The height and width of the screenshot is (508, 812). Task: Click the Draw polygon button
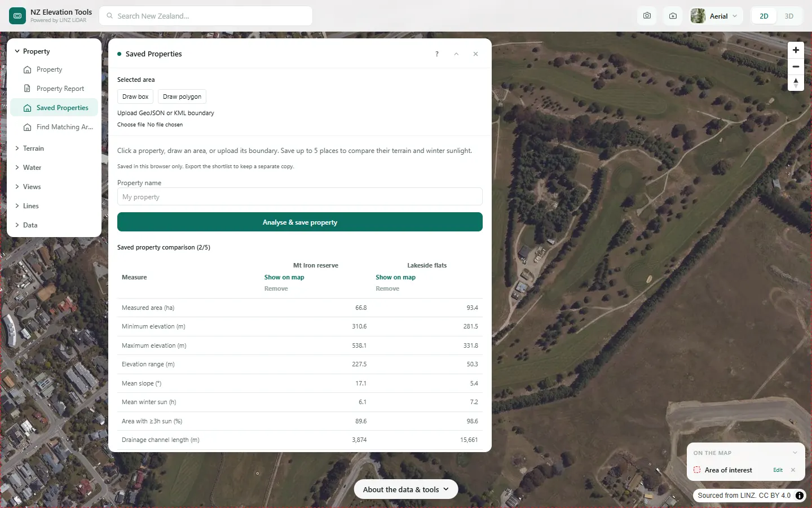tap(182, 97)
